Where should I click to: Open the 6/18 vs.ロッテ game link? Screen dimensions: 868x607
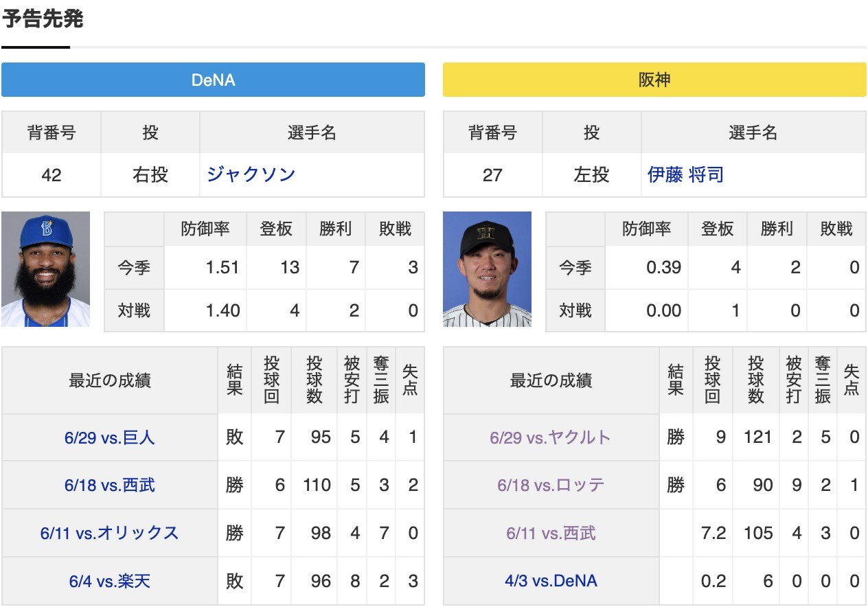[551, 485]
